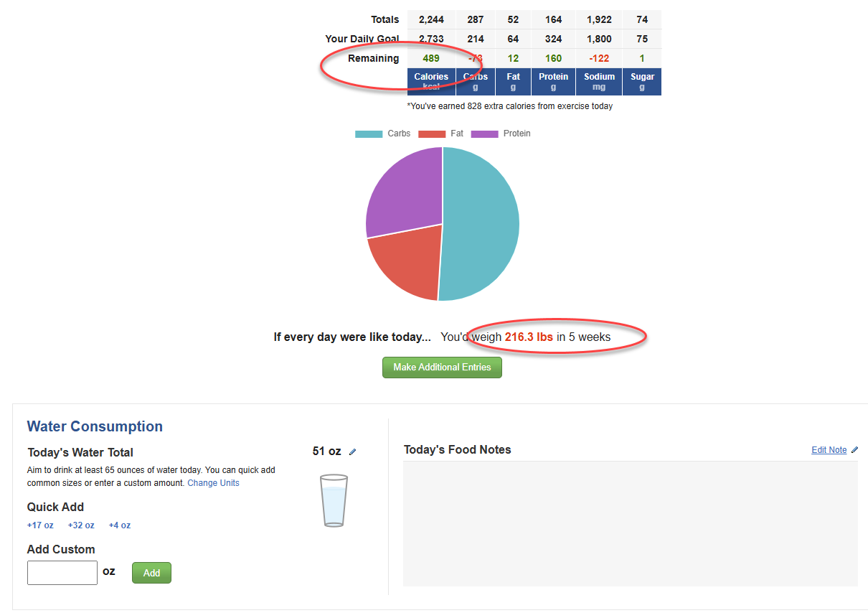Focus the Add Custom ounces input field
This screenshot has width=868, height=613.
[x=62, y=573]
